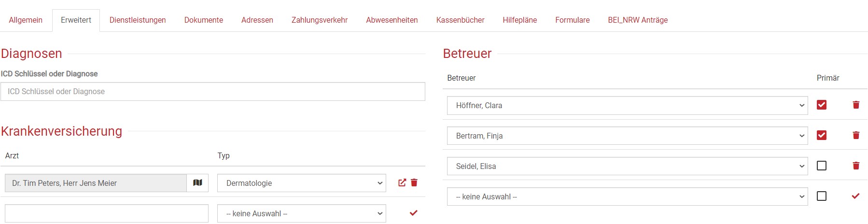Enable Primär checkbox for Seidel, Elisa
The image size is (868, 224).
coord(822,166)
